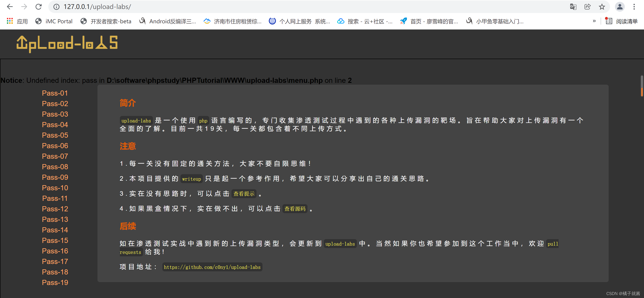Screen dimensions: 644x298
Task: Open the Google Translate page icon
Action: (573, 7)
